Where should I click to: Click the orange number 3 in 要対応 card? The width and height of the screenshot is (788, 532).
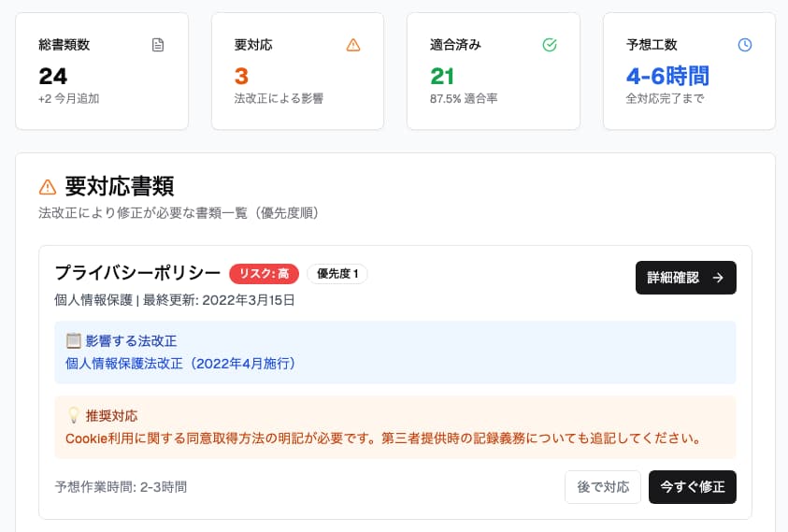(241, 77)
